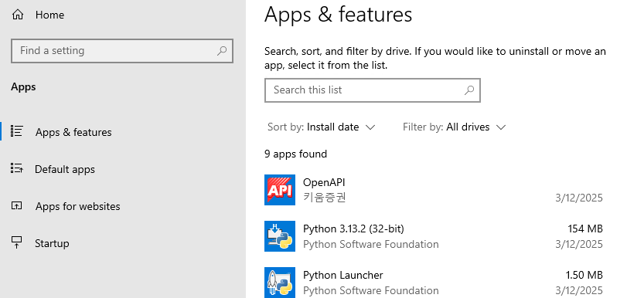
Task: Open Apps for websites settings
Action: tap(78, 206)
